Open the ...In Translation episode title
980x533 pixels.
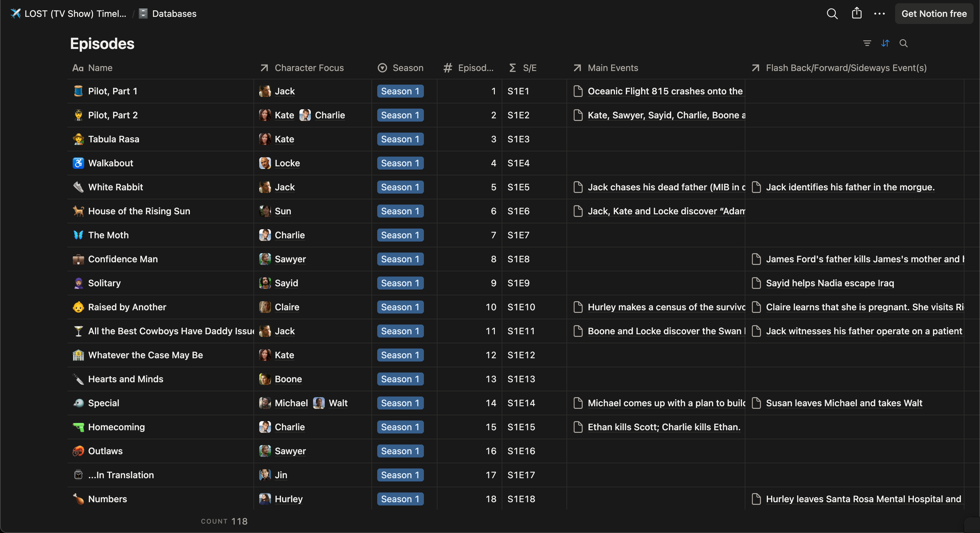[x=121, y=475]
